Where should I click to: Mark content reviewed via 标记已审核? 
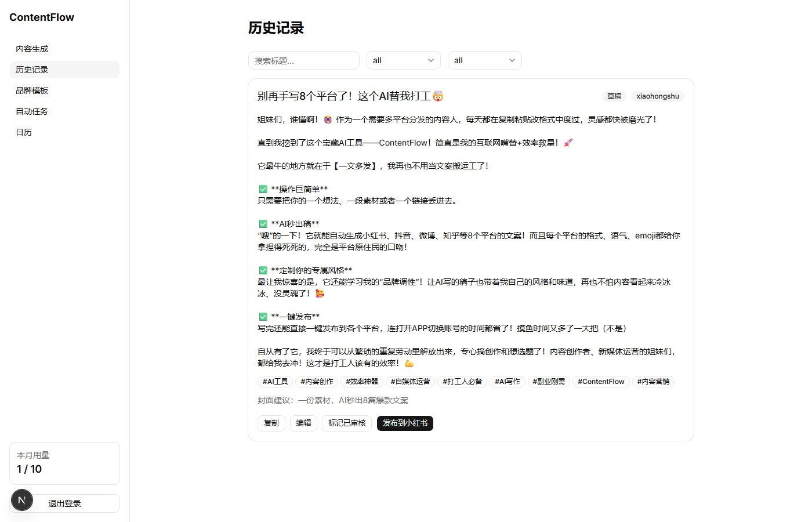346,423
